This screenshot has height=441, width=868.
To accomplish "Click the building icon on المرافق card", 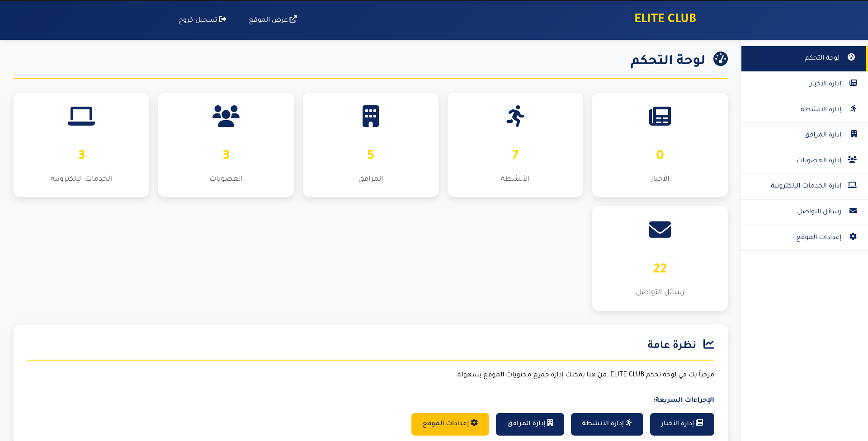I will click(x=371, y=116).
